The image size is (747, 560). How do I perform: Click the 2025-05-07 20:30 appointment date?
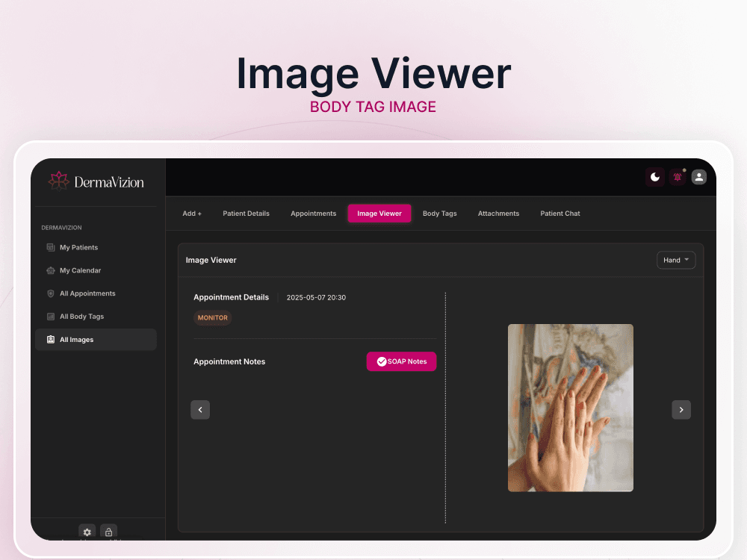tap(316, 297)
